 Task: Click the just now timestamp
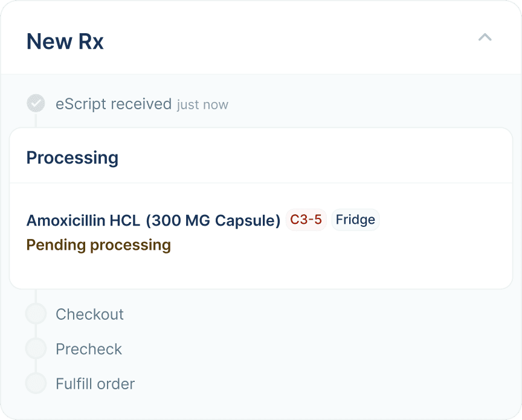(x=202, y=105)
